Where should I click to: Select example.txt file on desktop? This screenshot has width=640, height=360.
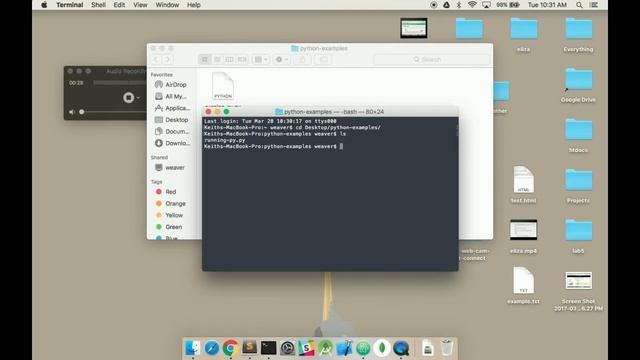[524, 286]
